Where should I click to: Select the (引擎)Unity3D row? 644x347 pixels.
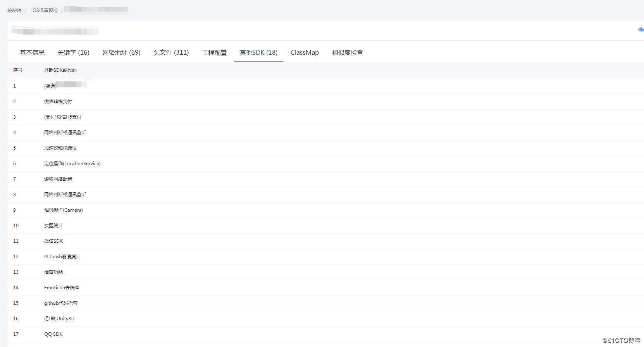click(x=325, y=319)
